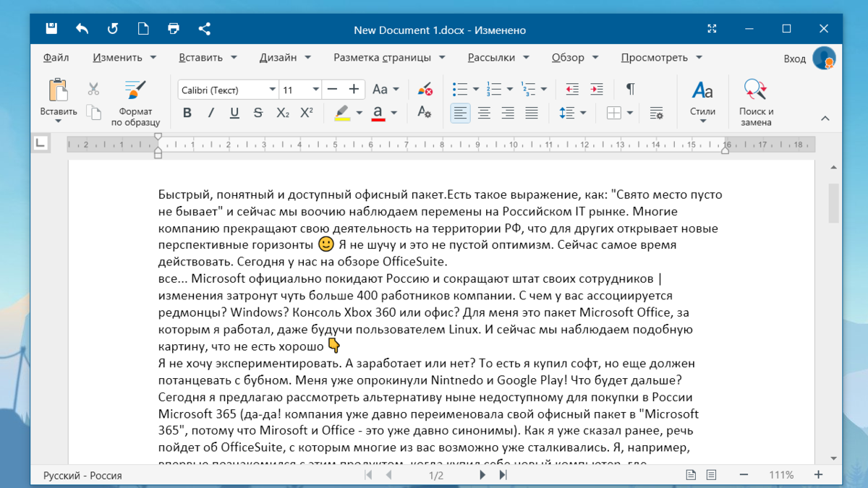
Task: Toggle bold formatting
Action: pyautogui.click(x=187, y=113)
